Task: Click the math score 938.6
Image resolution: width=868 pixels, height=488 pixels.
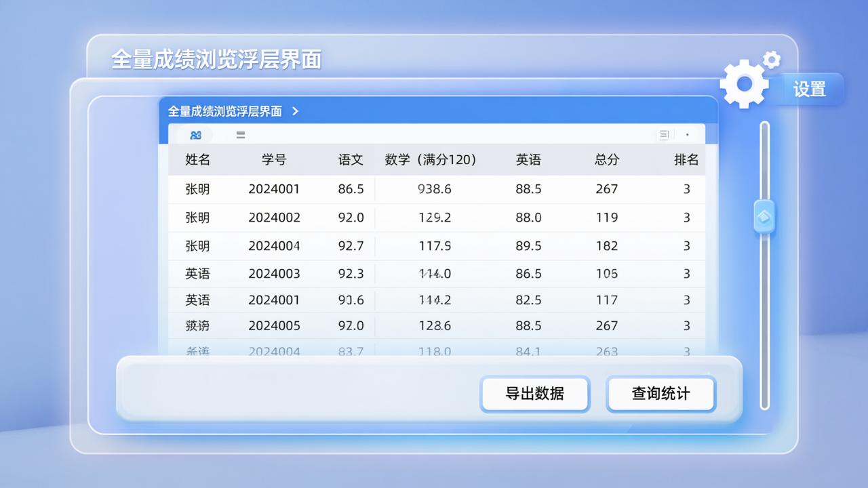Action: 435,189
